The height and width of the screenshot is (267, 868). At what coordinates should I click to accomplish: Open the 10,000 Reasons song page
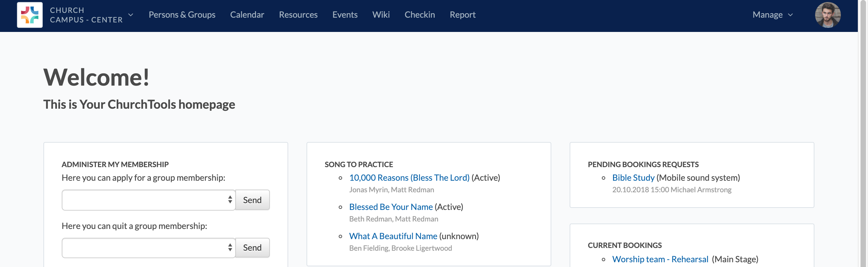[x=409, y=177]
